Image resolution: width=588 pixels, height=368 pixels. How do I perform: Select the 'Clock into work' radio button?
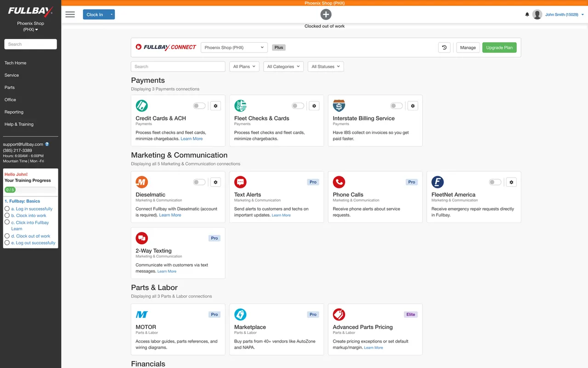[7, 215]
